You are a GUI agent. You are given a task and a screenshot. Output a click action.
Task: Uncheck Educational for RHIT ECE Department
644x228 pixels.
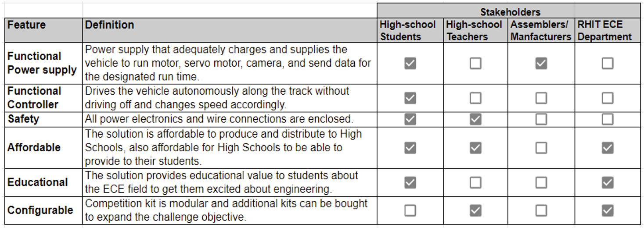pos(607,182)
